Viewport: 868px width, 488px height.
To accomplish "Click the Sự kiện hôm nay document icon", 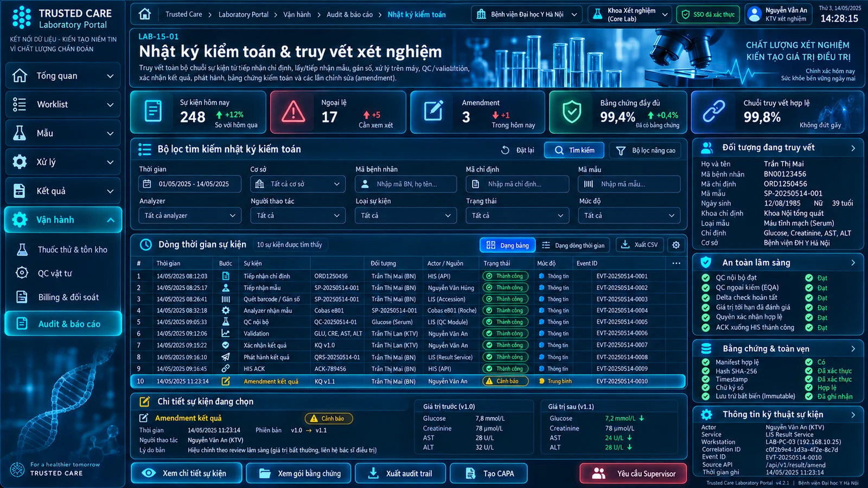I will pyautogui.click(x=153, y=112).
